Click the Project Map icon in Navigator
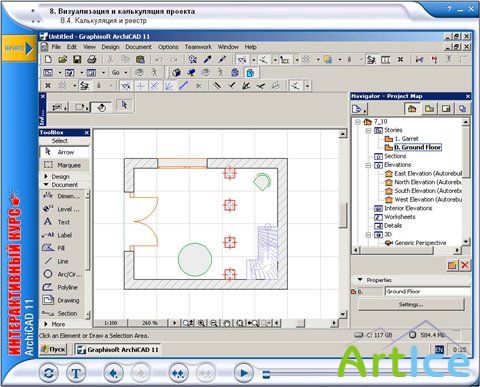 coord(412,109)
